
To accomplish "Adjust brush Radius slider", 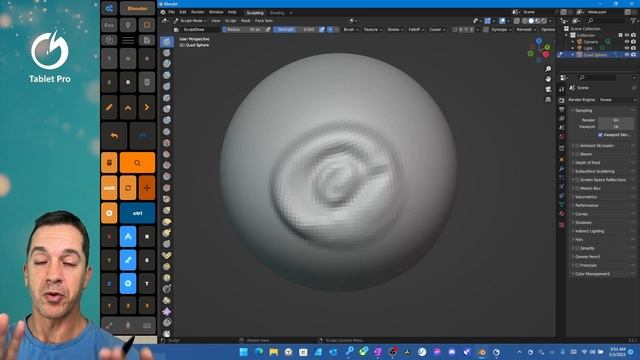I will point(243,29).
